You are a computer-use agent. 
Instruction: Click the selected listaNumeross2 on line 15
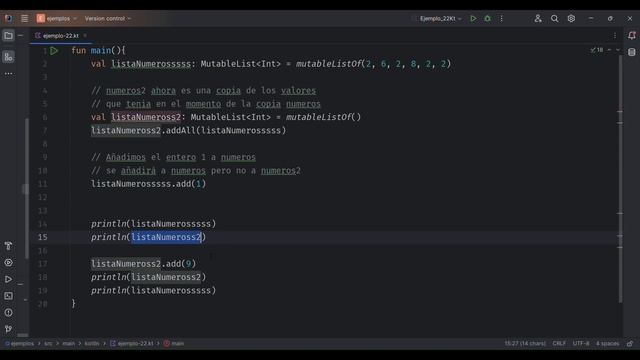pos(167,237)
